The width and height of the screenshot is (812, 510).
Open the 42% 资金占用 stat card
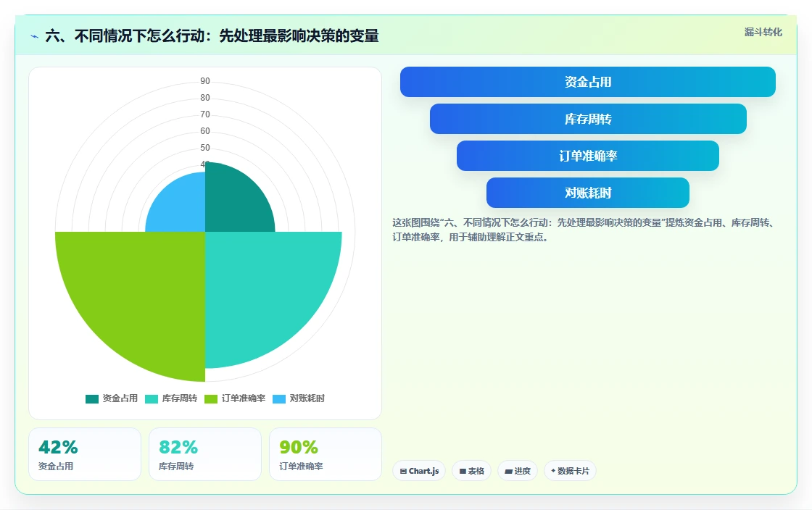(x=85, y=454)
